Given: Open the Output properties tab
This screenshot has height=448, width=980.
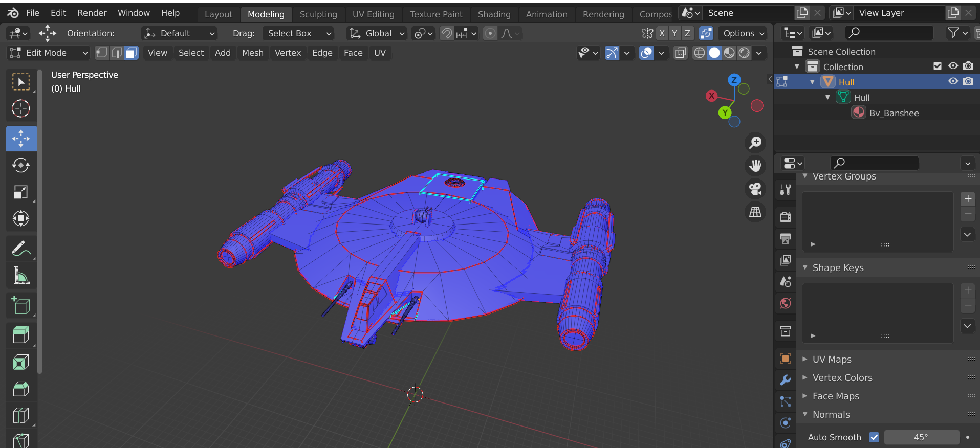Looking at the screenshot, I should pyautogui.click(x=786, y=238).
